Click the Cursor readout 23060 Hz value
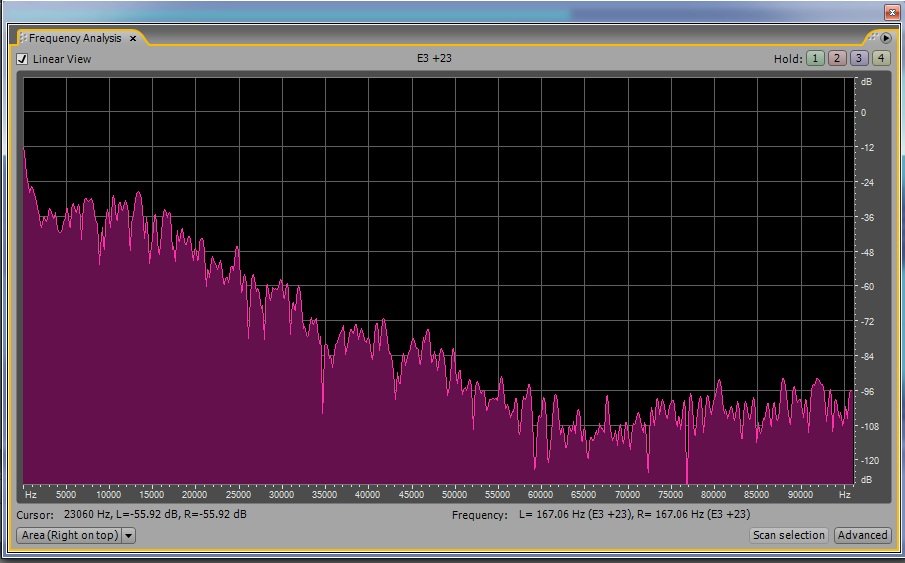This screenshot has width=905, height=563. point(87,514)
